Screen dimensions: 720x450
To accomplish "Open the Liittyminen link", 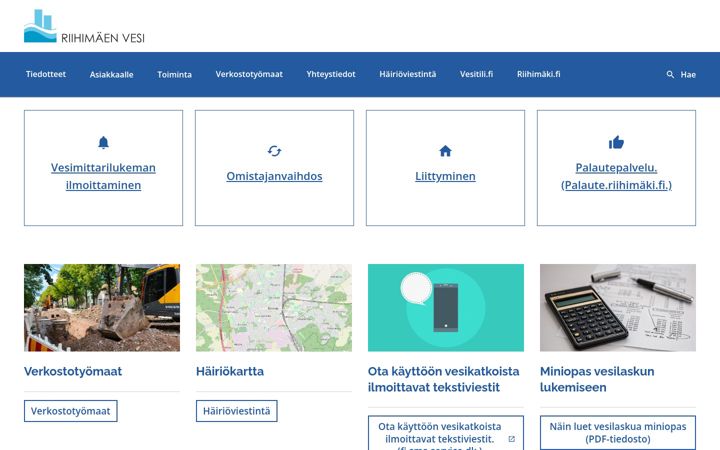I will click(x=445, y=176).
